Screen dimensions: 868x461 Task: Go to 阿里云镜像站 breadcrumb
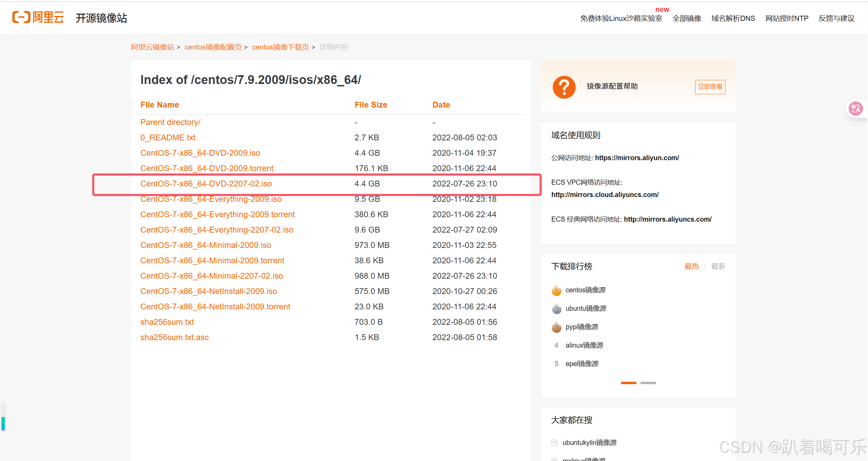click(153, 47)
